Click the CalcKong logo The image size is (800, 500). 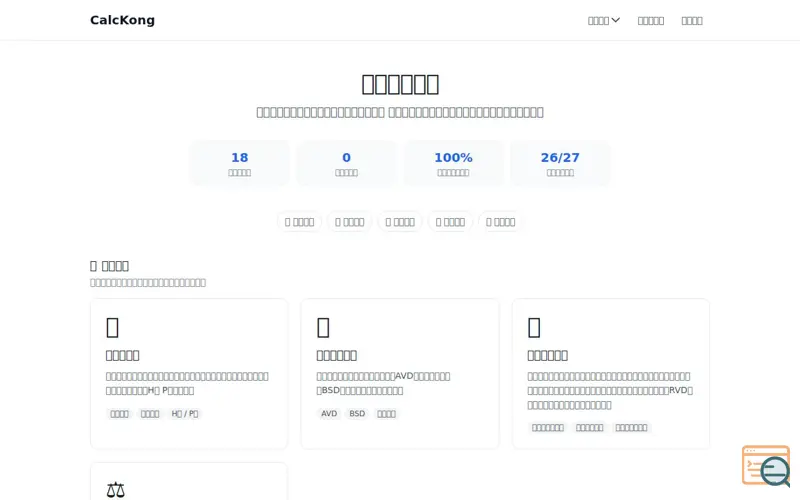click(x=122, y=20)
